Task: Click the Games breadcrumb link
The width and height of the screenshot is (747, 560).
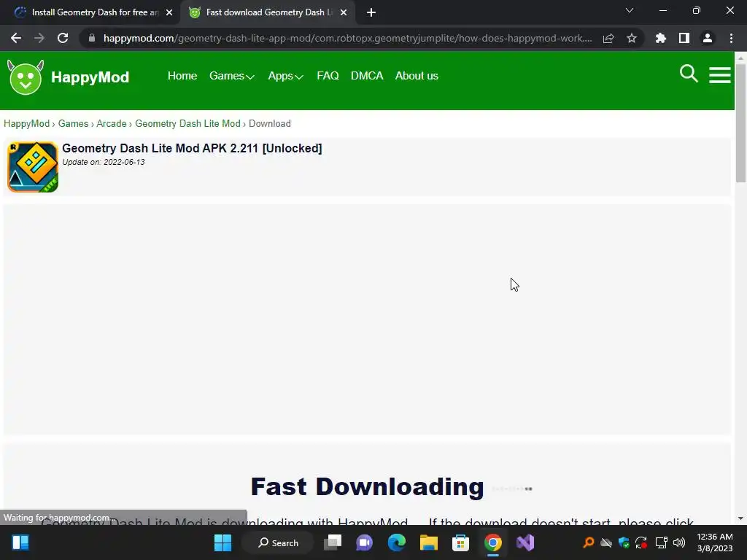Action: coord(73,123)
